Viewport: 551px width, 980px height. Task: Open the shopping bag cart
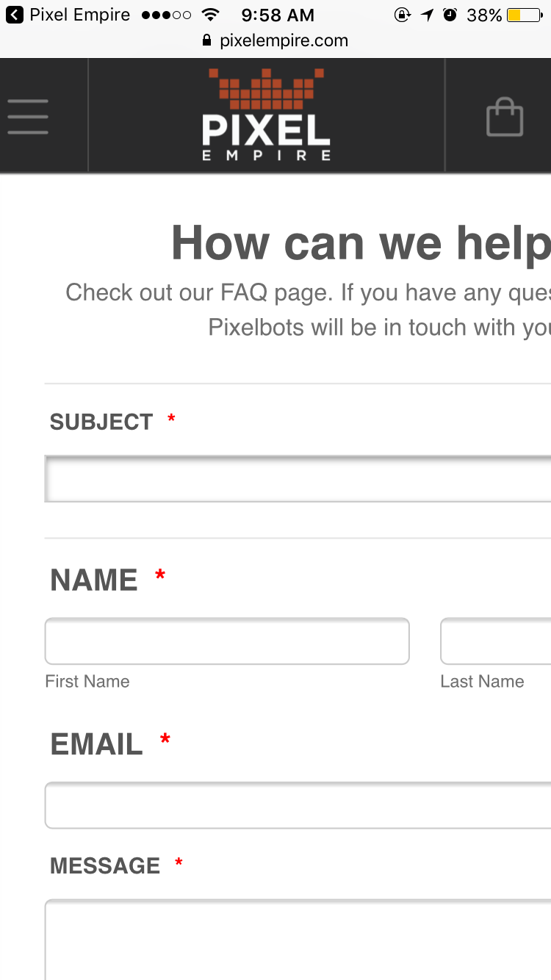[x=505, y=118]
